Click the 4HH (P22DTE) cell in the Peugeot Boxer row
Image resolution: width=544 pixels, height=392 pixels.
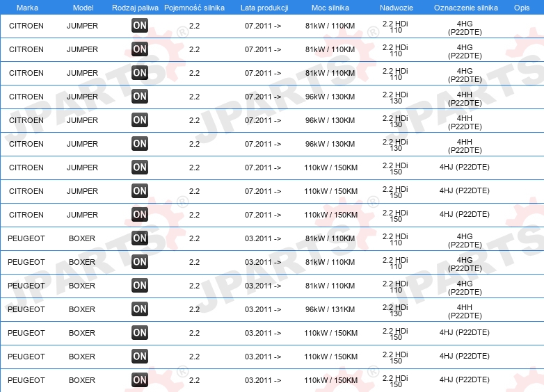[x=465, y=311]
